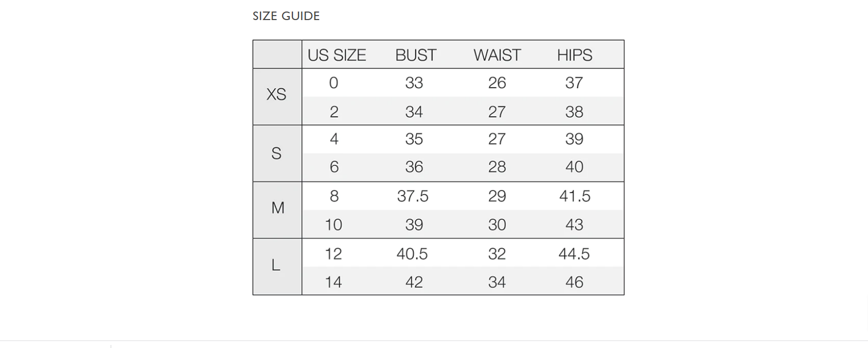The height and width of the screenshot is (348, 868).
Task: Select the M size row label
Action: [277, 208]
